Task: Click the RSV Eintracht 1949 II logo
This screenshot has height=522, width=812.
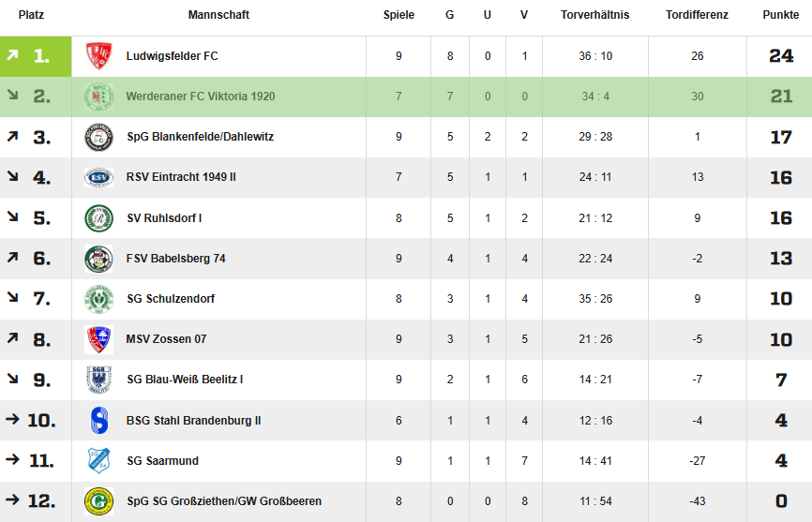Action: point(98,177)
